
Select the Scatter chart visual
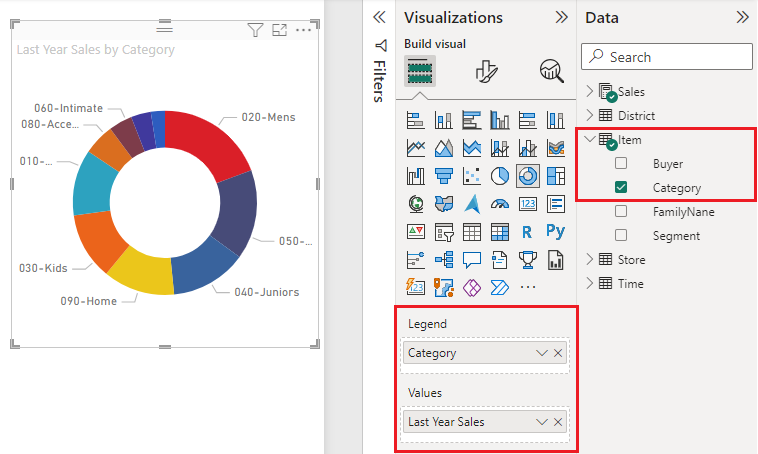[x=471, y=176]
